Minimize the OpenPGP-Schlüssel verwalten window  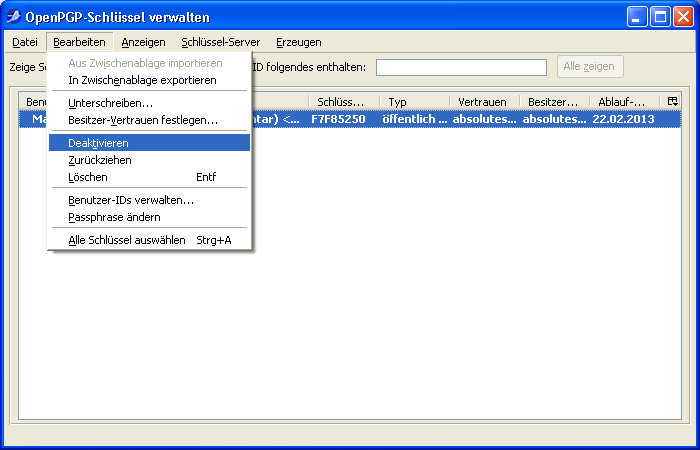click(x=637, y=17)
